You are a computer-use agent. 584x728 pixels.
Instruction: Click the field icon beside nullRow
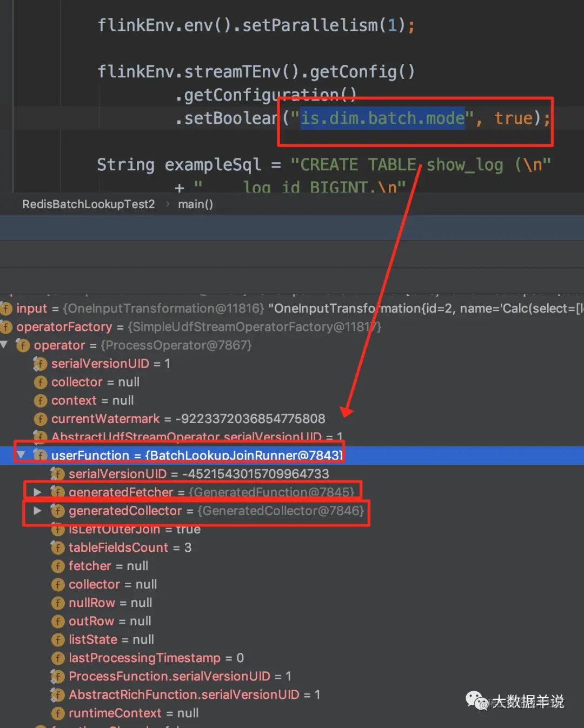pos(58,603)
